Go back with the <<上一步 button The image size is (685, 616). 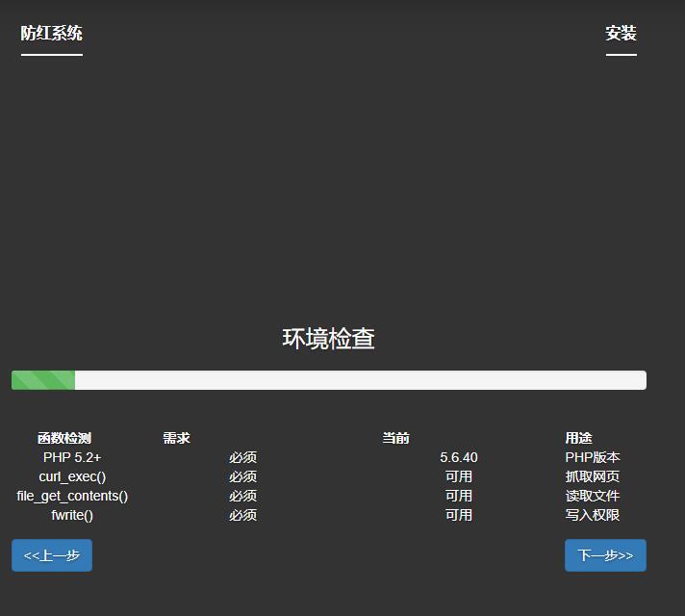tap(52, 555)
